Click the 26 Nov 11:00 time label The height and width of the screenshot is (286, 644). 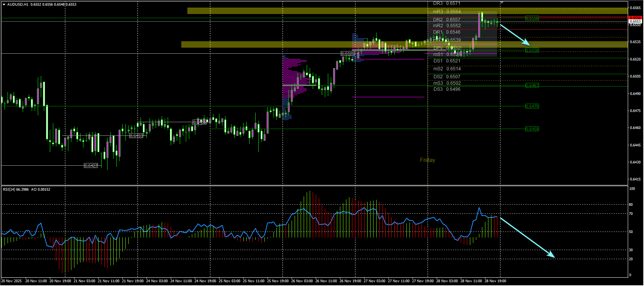pos(326,281)
